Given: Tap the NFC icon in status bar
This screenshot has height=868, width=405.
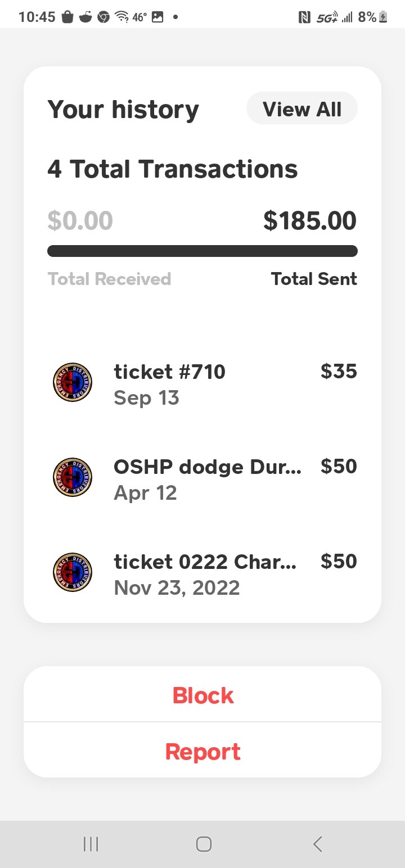Looking at the screenshot, I should tap(304, 17).
